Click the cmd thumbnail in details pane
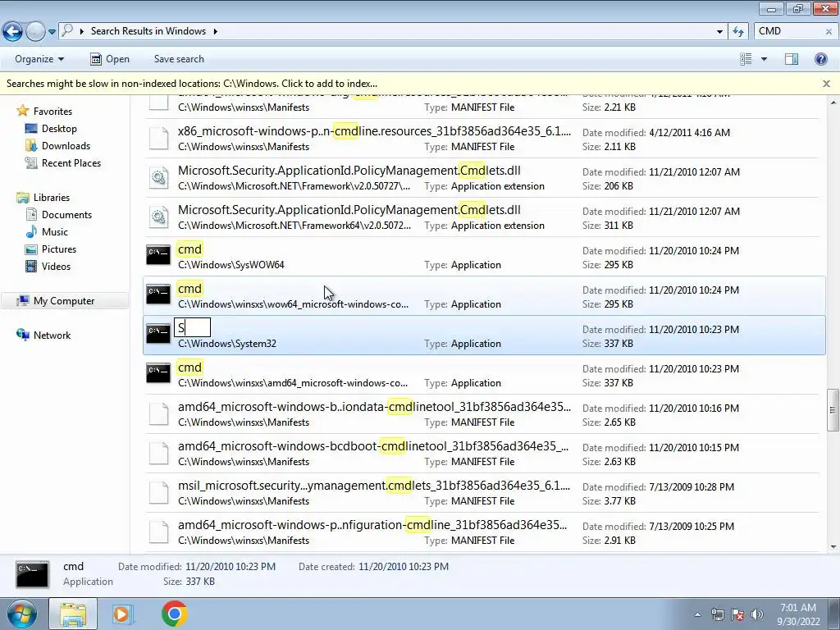Screen dimensions: 840x630 tap(32, 573)
